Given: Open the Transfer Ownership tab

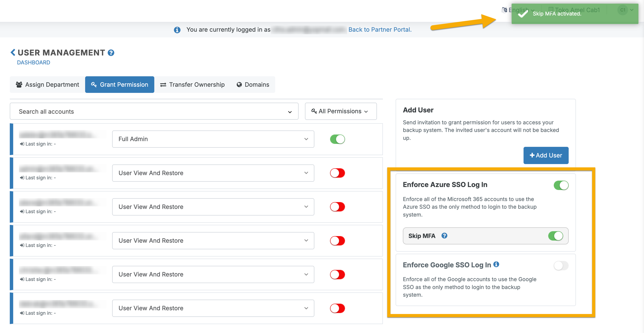Looking at the screenshot, I should pos(192,85).
